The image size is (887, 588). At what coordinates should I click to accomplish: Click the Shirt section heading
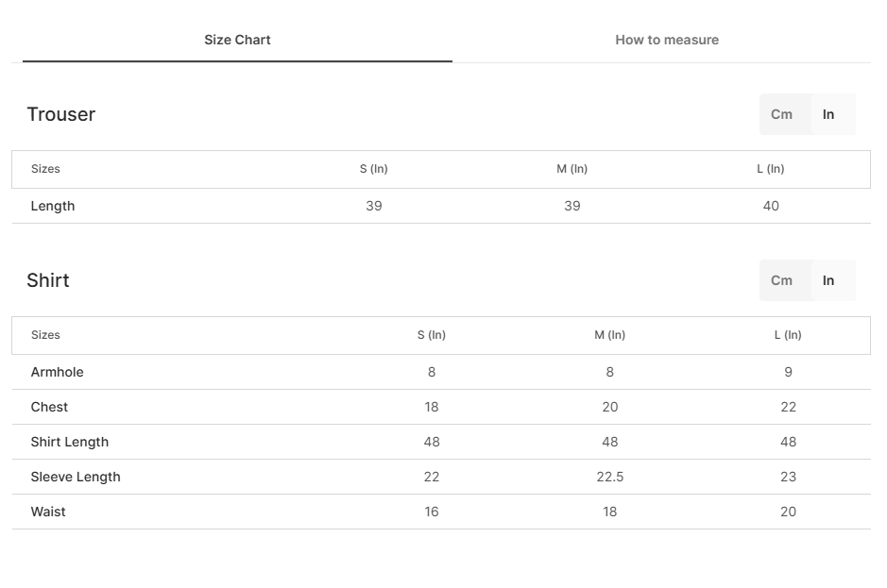click(48, 280)
